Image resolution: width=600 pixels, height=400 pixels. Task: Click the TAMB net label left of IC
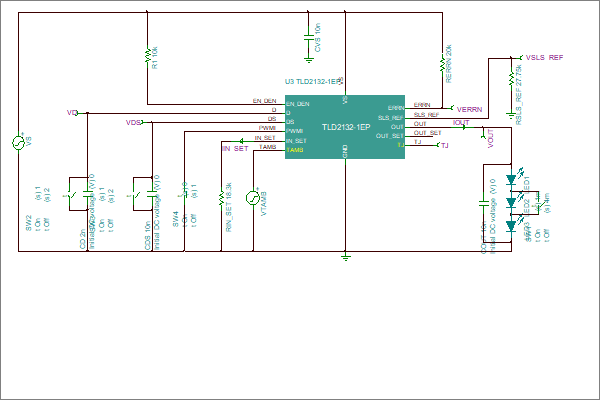coord(267,147)
